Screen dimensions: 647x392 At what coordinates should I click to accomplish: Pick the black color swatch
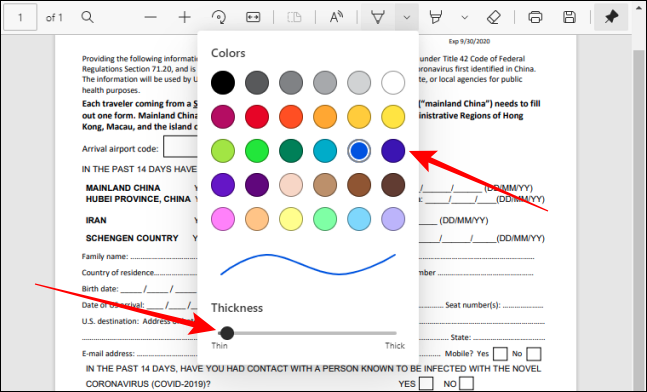[x=223, y=83]
